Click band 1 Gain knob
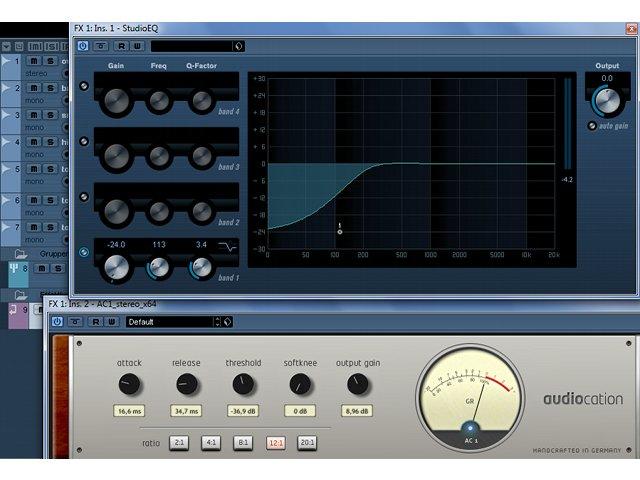 click(x=116, y=267)
